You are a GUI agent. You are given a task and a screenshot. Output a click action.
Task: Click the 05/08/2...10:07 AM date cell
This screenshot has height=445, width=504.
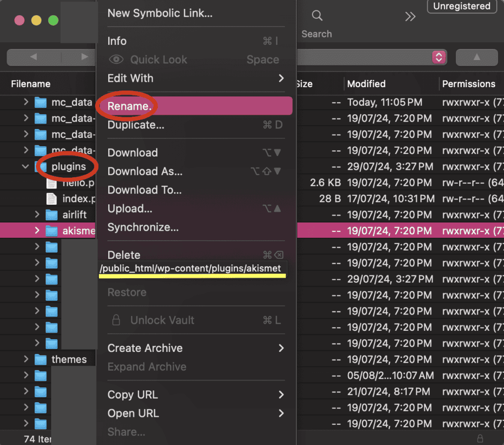390,376
